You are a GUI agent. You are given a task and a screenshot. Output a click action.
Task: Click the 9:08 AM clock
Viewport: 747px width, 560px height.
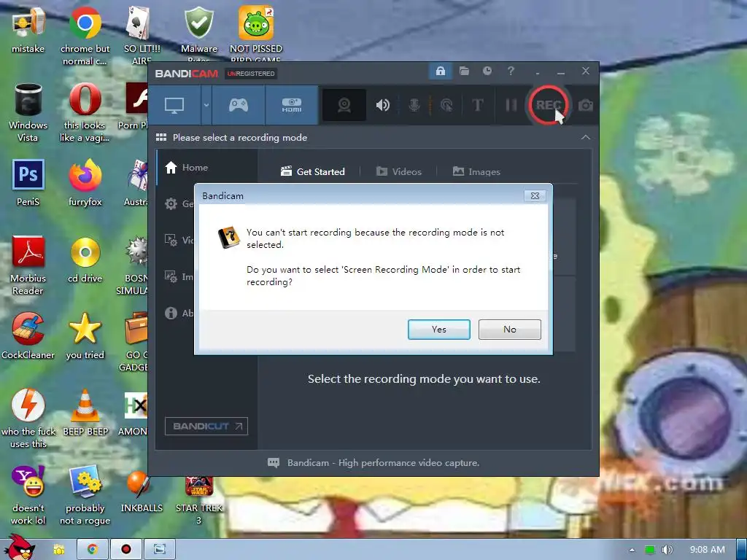pos(708,550)
